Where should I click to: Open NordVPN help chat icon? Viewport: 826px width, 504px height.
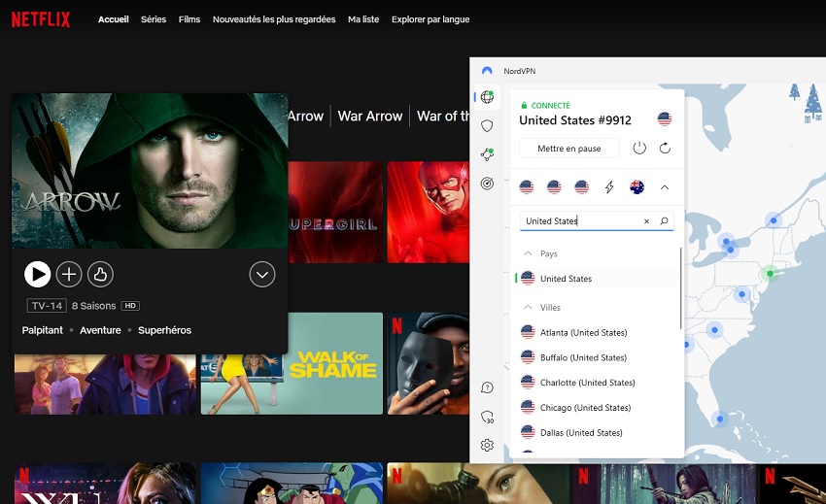(487, 388)
